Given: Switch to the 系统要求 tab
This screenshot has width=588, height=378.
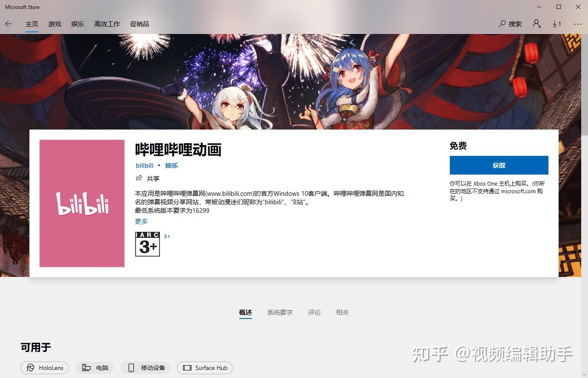Looking at the screenshot, I should pos(280,312).
